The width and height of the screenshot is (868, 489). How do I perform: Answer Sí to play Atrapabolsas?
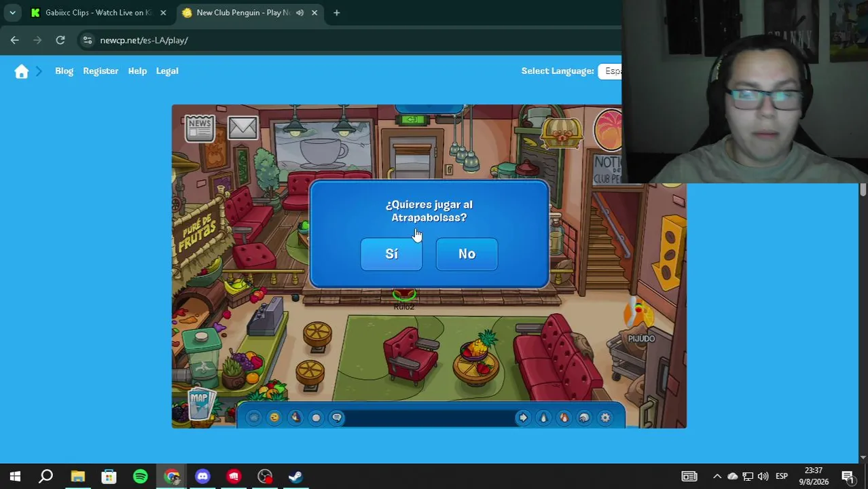[x=391, y=254]
